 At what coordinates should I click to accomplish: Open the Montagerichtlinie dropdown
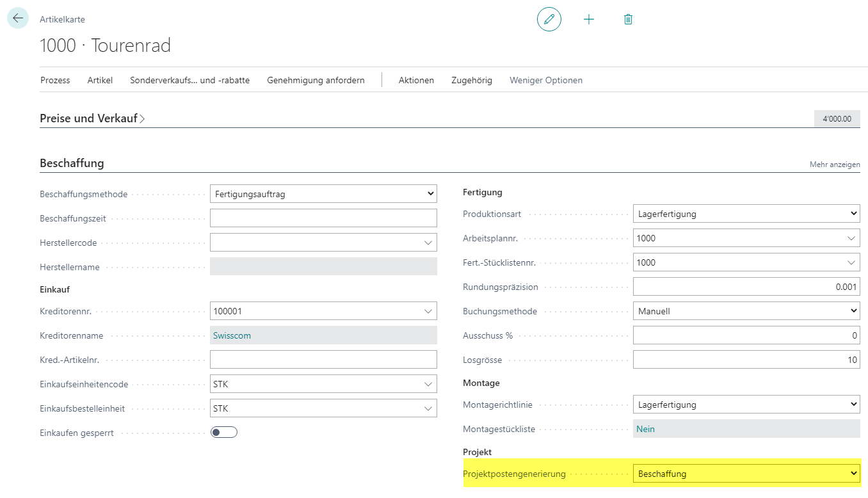(x=746, y=405)
